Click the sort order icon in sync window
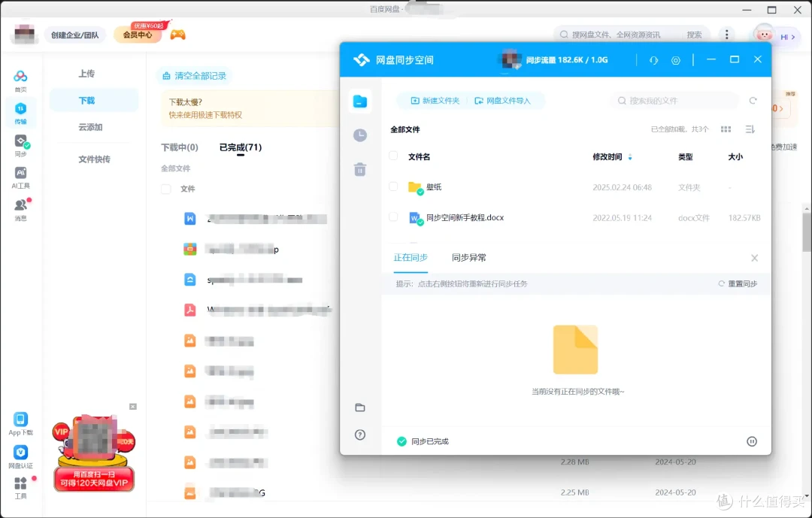This screenshot has width=812, height=518. point(750,129)
